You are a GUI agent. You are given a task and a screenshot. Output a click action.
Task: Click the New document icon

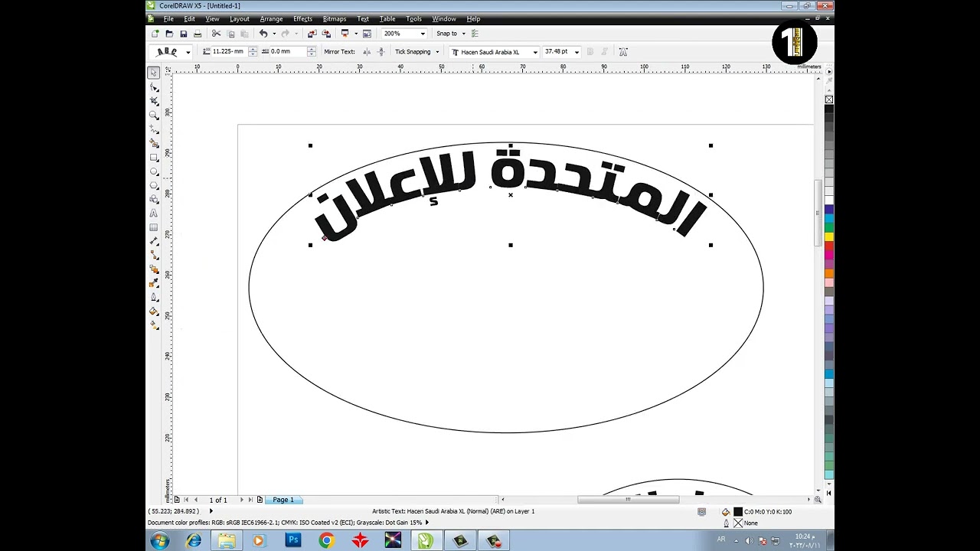(155, 34)
